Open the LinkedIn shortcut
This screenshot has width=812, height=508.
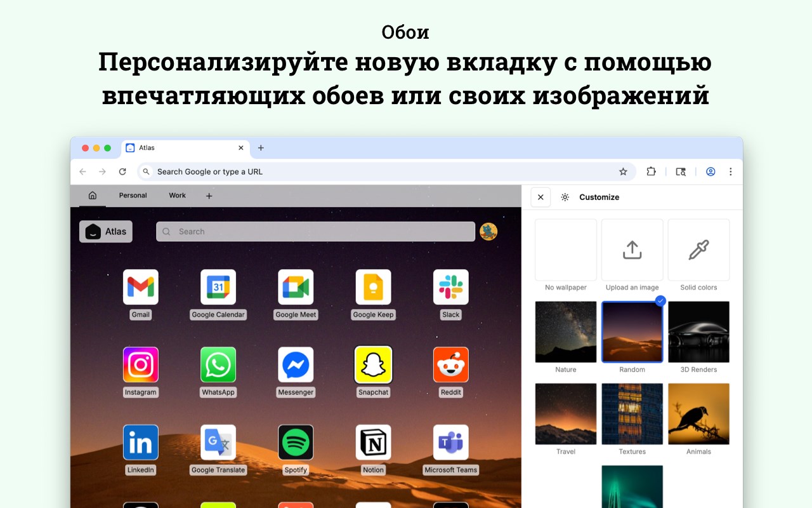(141, 442)
